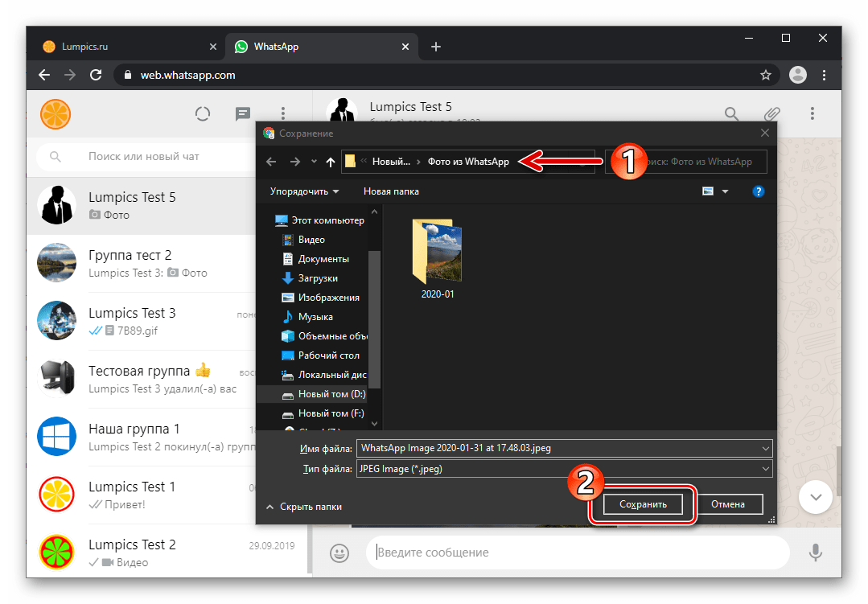Go back in the save dialog
Screen dimensions: 868x604
270,162
